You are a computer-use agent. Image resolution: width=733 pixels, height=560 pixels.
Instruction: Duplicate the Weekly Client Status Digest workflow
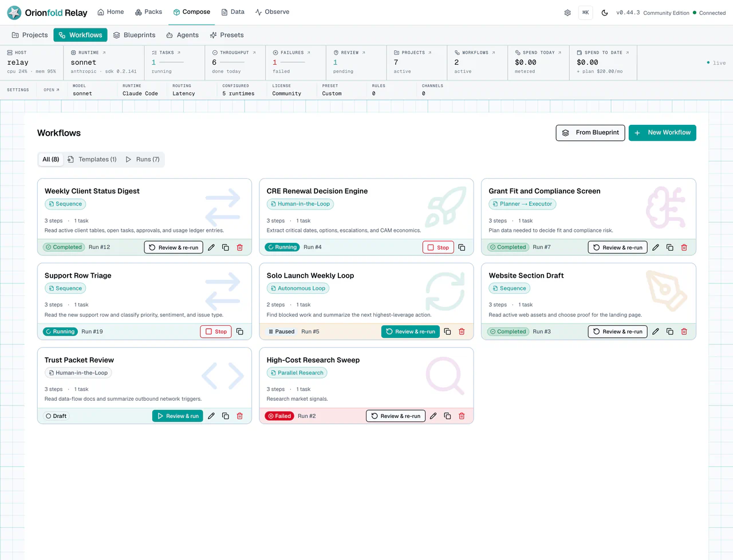pyautogui.click(x=226, y=247)
